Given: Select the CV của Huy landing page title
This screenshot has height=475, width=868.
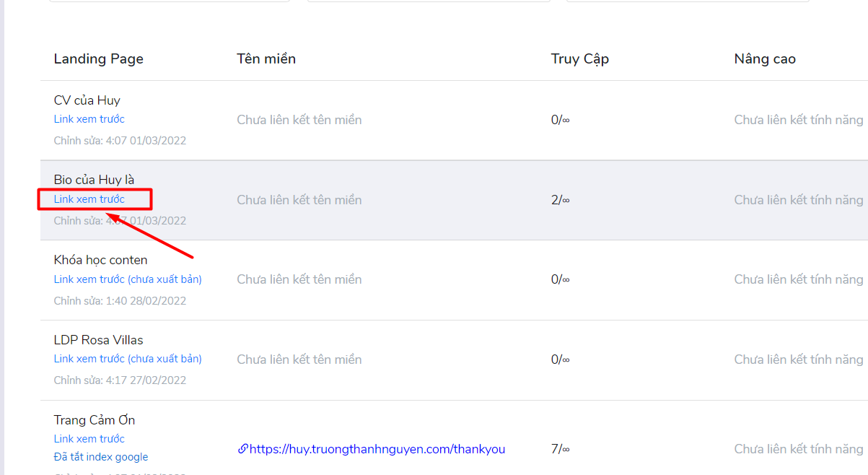Looking at the screenshot, I should pyautogui.click(x=87, y=100).
